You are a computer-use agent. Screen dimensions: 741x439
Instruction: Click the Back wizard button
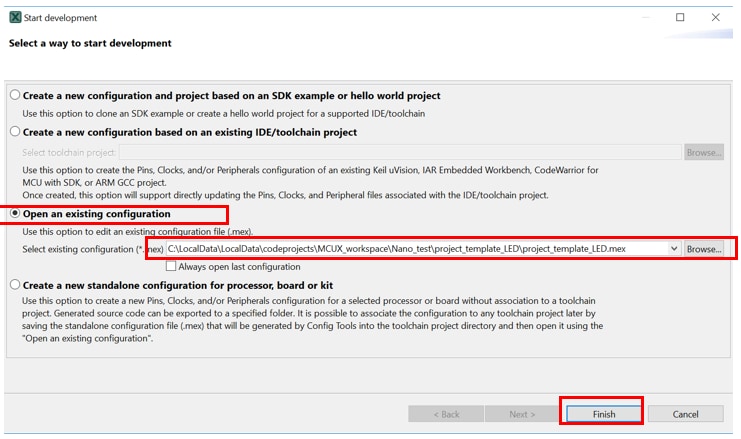[x=446, y=414]
